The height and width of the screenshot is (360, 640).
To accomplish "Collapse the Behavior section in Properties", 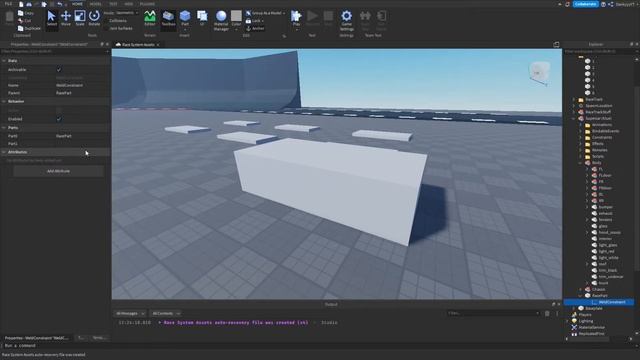I will 4,101.
